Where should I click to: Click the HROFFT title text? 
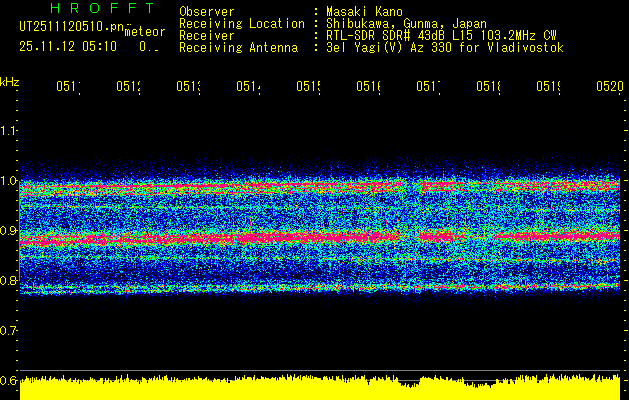tap(103, 8)
